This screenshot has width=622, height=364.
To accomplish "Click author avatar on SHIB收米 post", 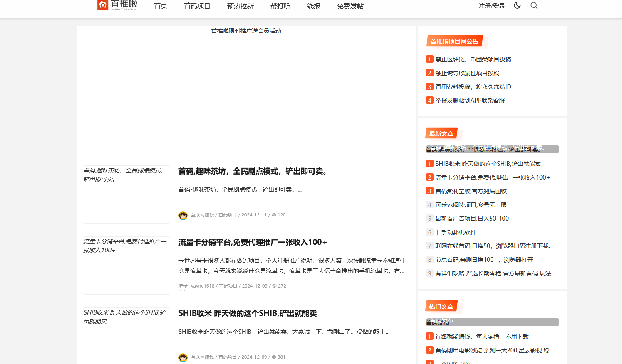I will (183, 357).
